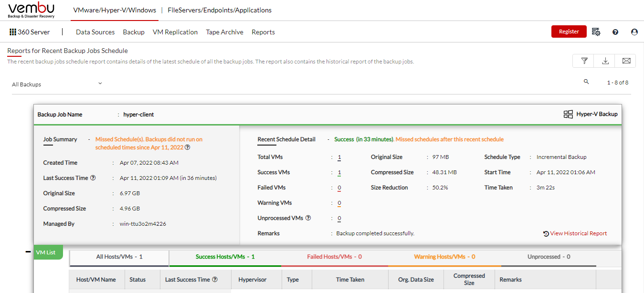Image resolution: width=644 pixels, height=293 pixels.
Task: Open the Data Sources menu
Action: 95,32
